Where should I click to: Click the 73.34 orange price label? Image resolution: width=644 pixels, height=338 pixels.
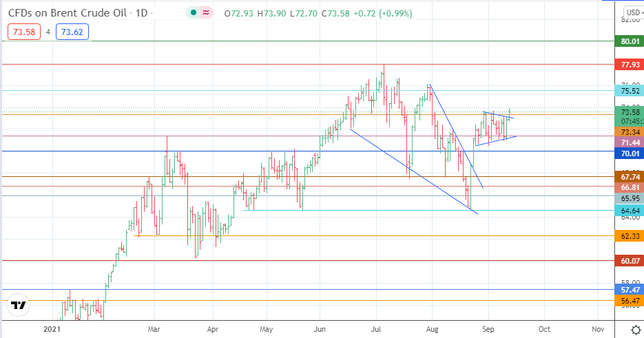pos(630,132)
